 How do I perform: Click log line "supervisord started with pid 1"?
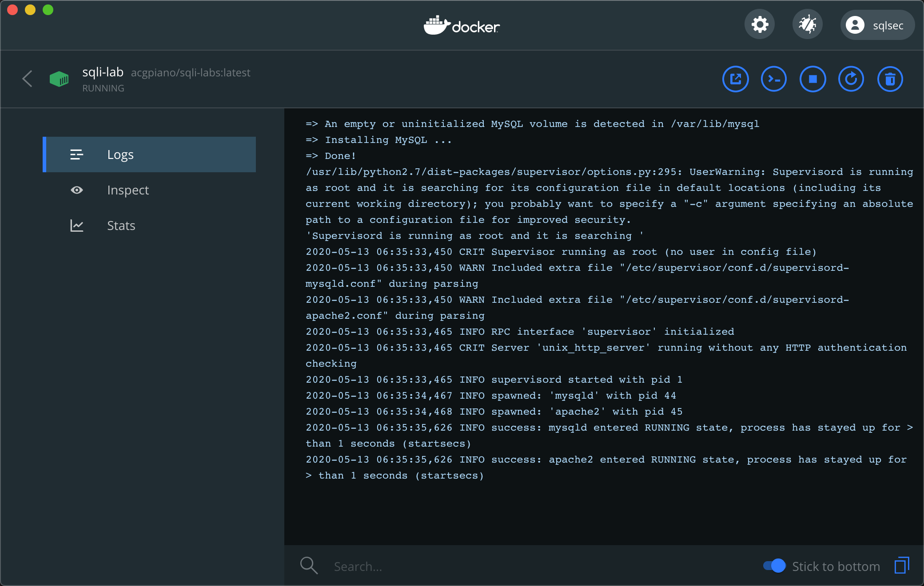(x=494, y=380)
